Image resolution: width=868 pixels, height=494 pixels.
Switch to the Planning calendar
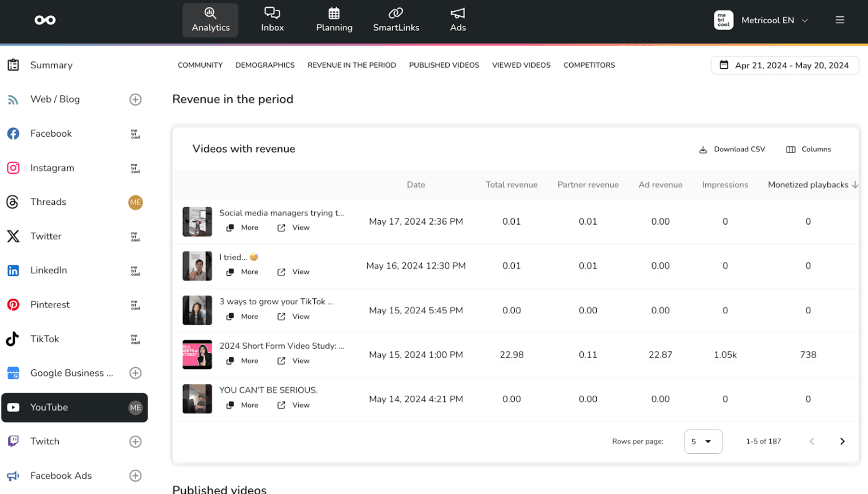[334, 19]
